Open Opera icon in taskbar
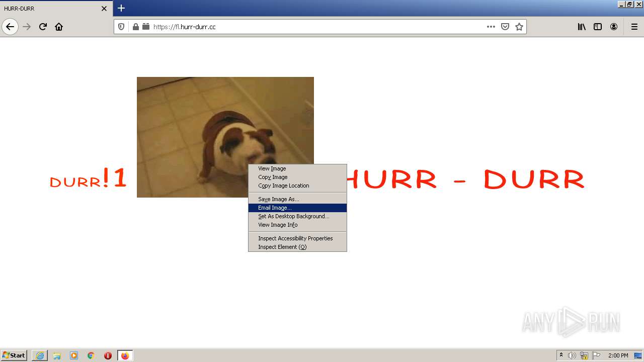 (x=108, y=355)
